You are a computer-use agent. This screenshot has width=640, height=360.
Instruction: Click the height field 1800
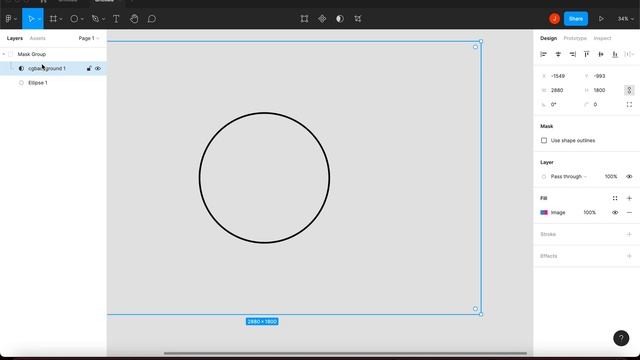(x=599, y=90)
